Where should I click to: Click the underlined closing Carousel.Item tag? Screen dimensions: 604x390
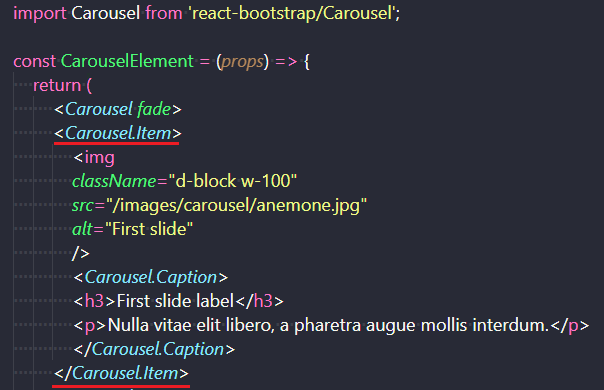point(121,373)
